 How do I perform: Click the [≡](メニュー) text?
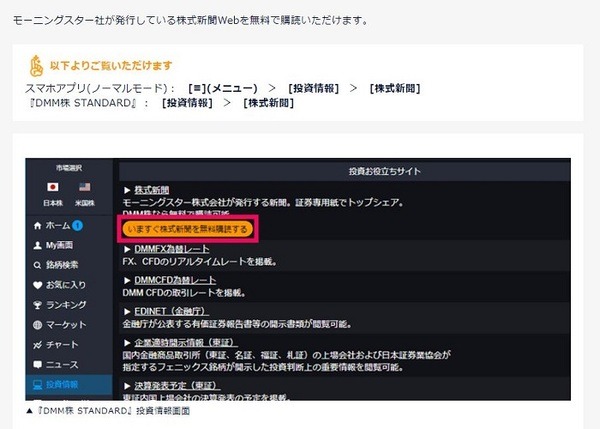point(223,88)
